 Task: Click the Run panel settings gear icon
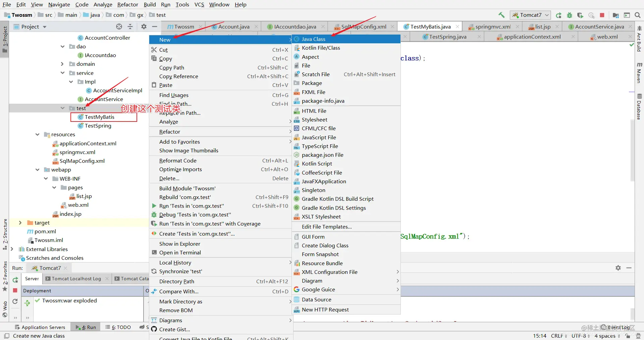click(618, 268)
